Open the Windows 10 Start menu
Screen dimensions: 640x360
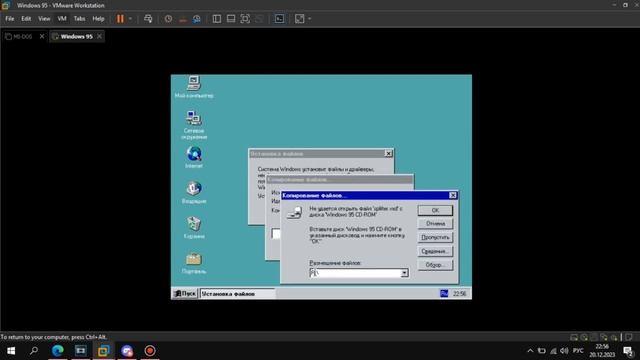[11, 351]
